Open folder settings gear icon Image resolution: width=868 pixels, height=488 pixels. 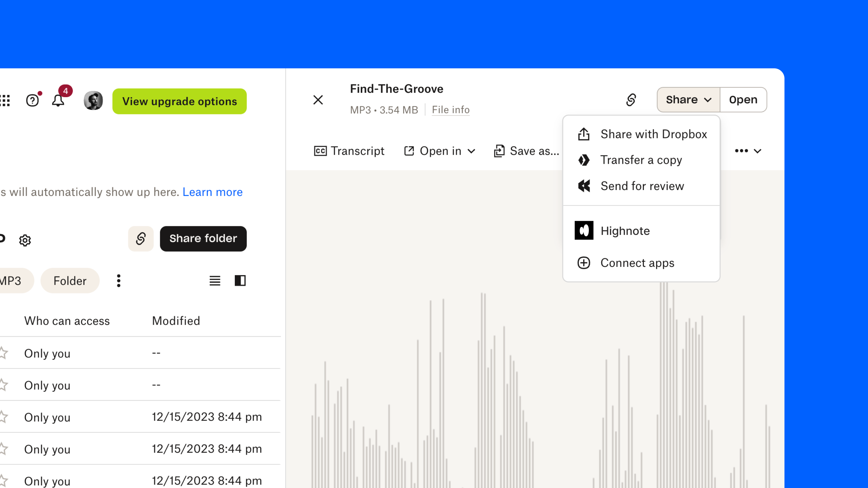tap(25, 240)
